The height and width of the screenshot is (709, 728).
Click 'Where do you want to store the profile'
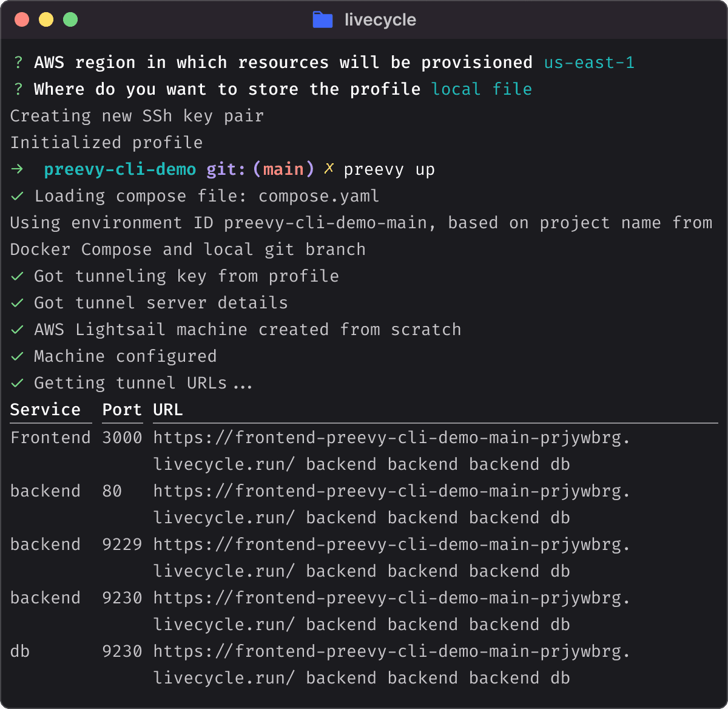(227, 89)
